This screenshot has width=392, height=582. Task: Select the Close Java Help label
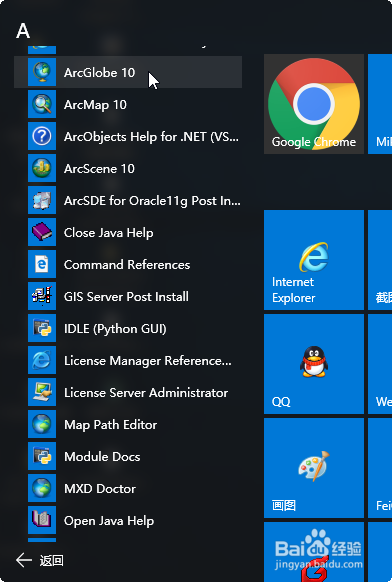coord(109,233)
